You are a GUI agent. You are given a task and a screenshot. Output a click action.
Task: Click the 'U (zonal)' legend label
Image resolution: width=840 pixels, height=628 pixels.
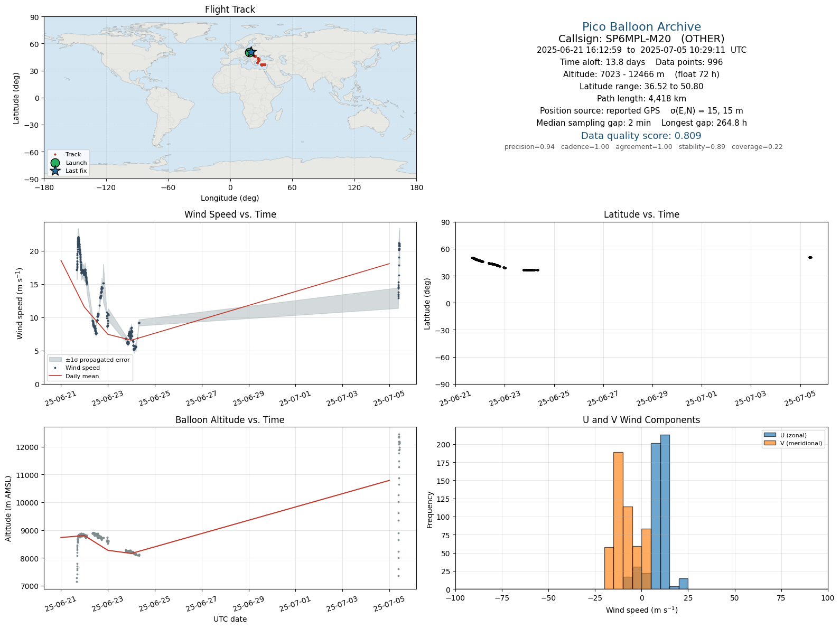click(794, 435)
